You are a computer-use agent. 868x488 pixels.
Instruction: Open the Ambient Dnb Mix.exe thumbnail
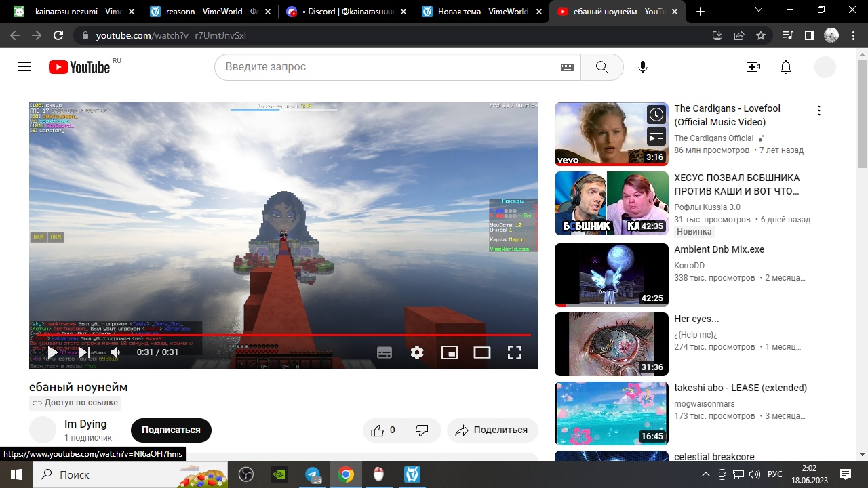tap(611, 274)
